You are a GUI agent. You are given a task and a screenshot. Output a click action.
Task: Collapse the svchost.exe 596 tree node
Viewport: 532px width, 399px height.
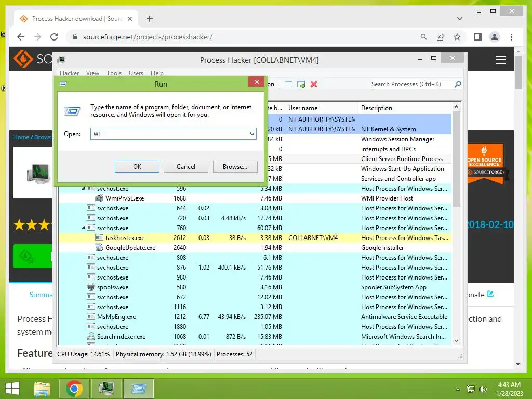click(x=83, y=188)
